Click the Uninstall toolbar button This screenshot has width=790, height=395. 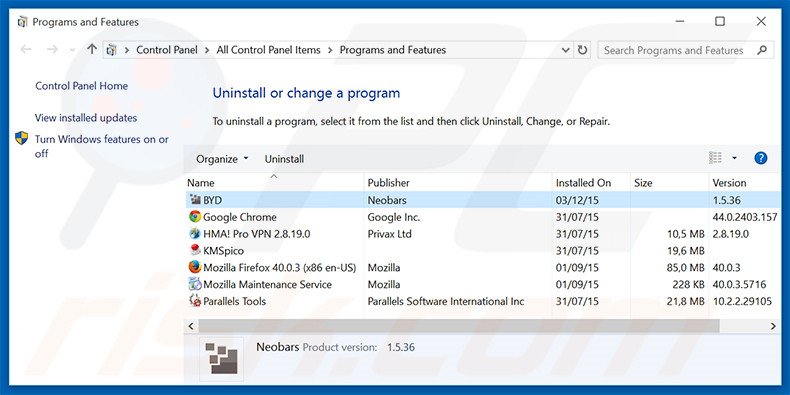[284, 159]
